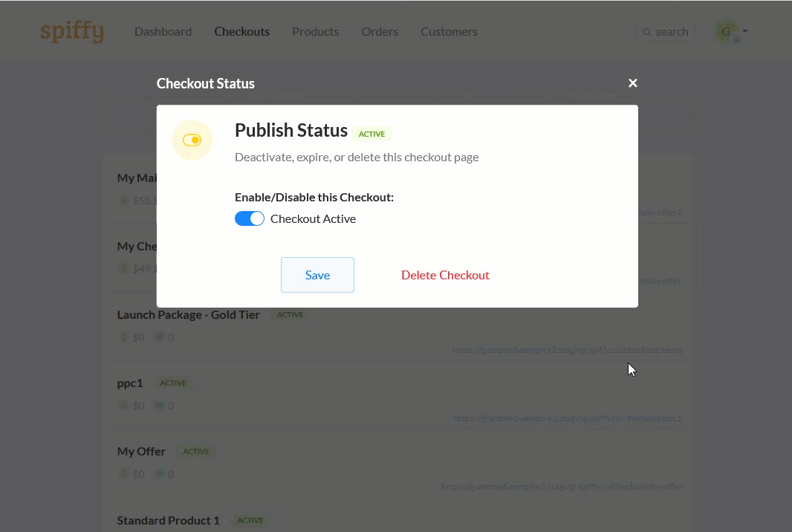Click the search magnifier icon
This screenshot has height=532, width=792.
[647, 32]
